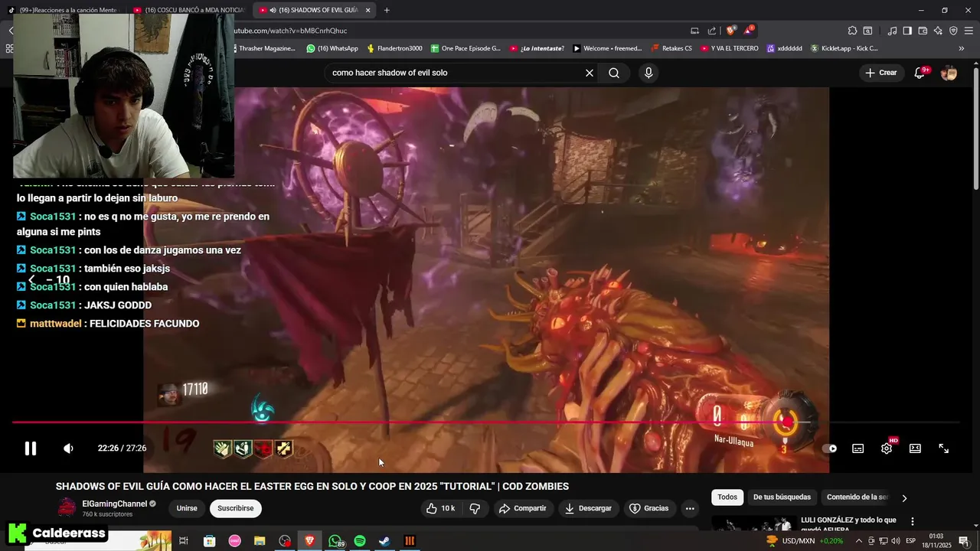The width and height of the screenshot is (980, 551).
Task: Open options for LULI GONZÁLEZ video
Action: (912, 521)
